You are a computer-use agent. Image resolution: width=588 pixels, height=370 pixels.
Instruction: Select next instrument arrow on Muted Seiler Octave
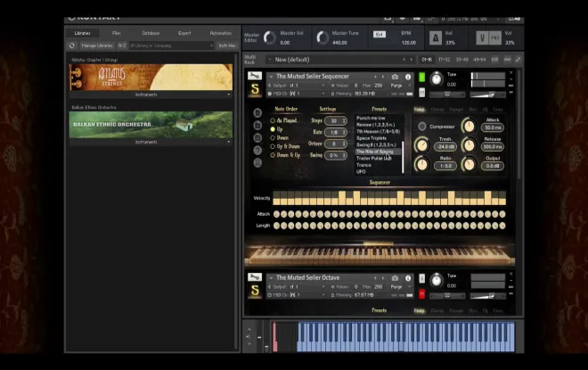click(x=383, y=278)
